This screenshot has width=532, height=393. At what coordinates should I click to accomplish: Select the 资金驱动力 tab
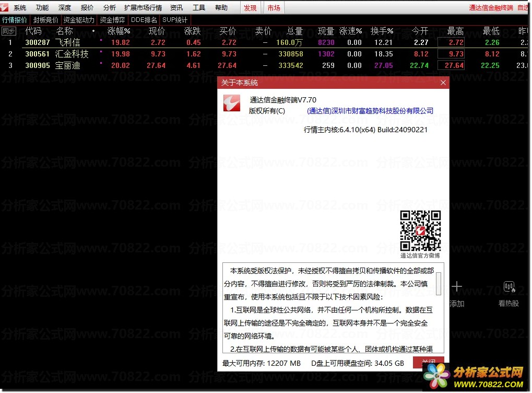(x=79, y=20)
